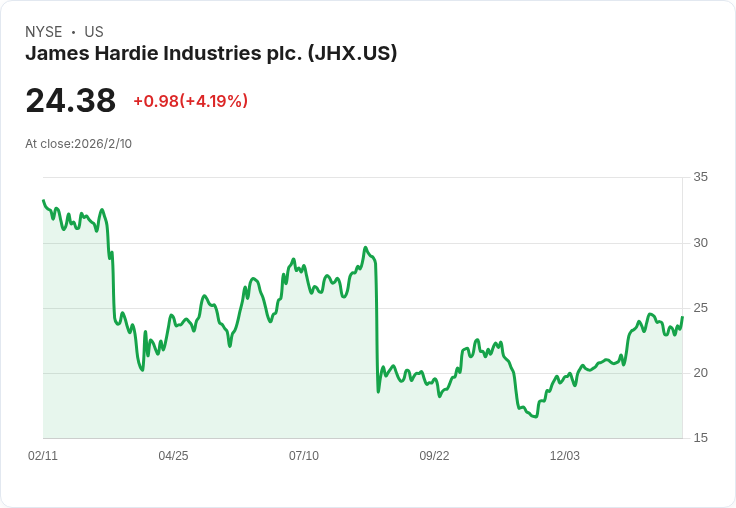Click the chart line's leftmost starting point

pyautogui.click(x=43, y=201)
